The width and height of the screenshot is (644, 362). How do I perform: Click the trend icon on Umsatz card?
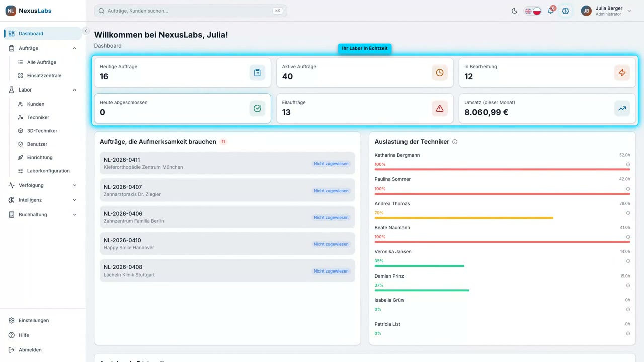pos(622,108)
